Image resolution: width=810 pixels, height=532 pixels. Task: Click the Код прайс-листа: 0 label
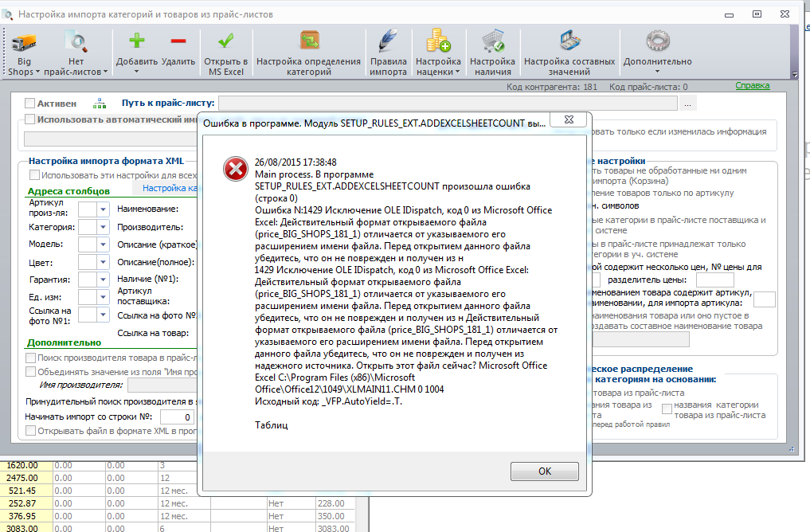648,87
